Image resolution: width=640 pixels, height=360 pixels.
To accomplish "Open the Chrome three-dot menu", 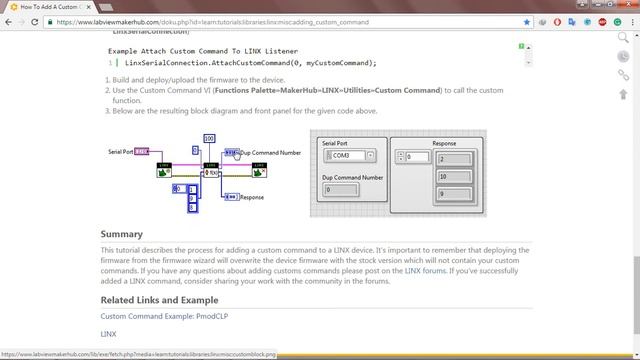I will click(632, 22).
